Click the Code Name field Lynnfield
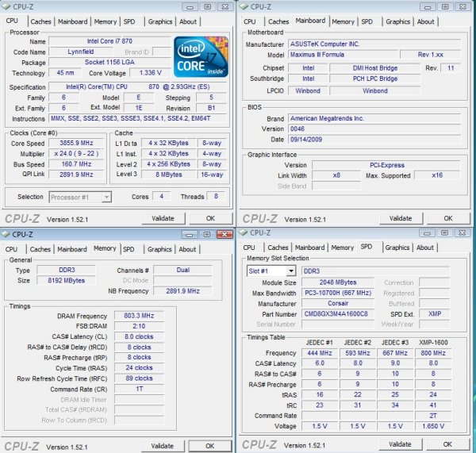This screenshot has width=476, height=453. point(80,52)
